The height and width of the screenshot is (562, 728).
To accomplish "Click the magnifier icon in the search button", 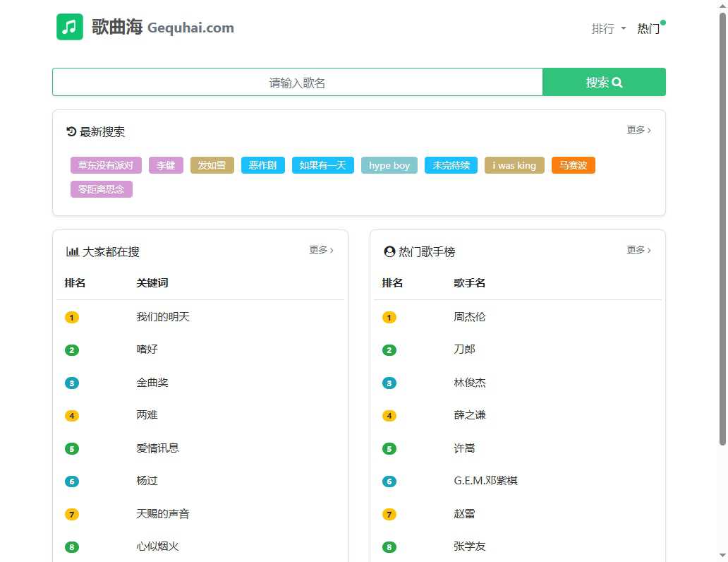I will [x=617, y=82].
